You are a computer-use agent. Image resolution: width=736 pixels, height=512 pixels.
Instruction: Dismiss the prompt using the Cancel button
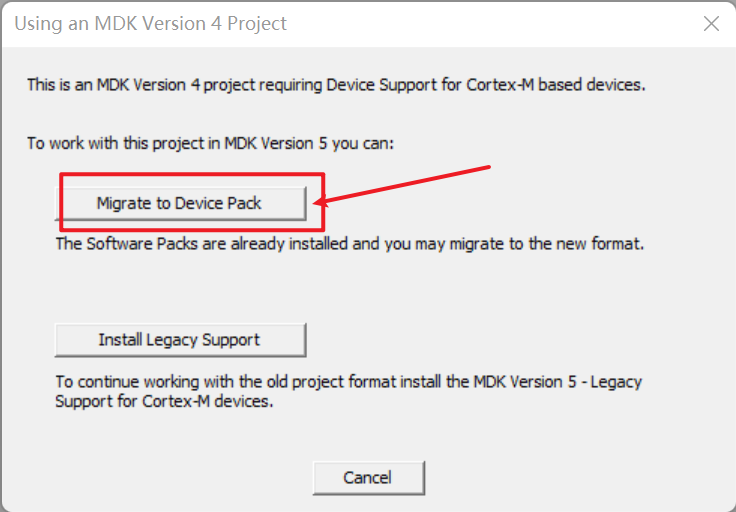tap(368, 478)
